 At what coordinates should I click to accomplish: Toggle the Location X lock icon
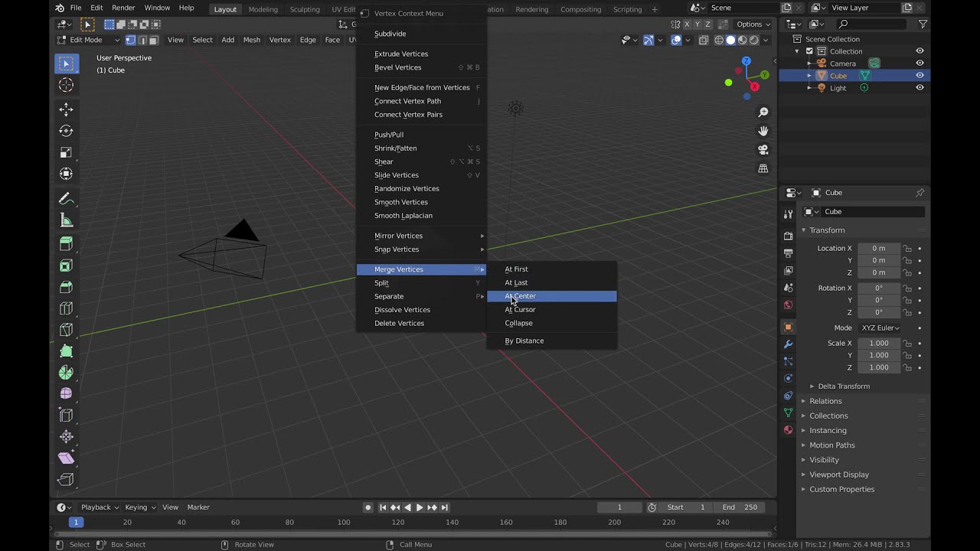click(906, 249)
